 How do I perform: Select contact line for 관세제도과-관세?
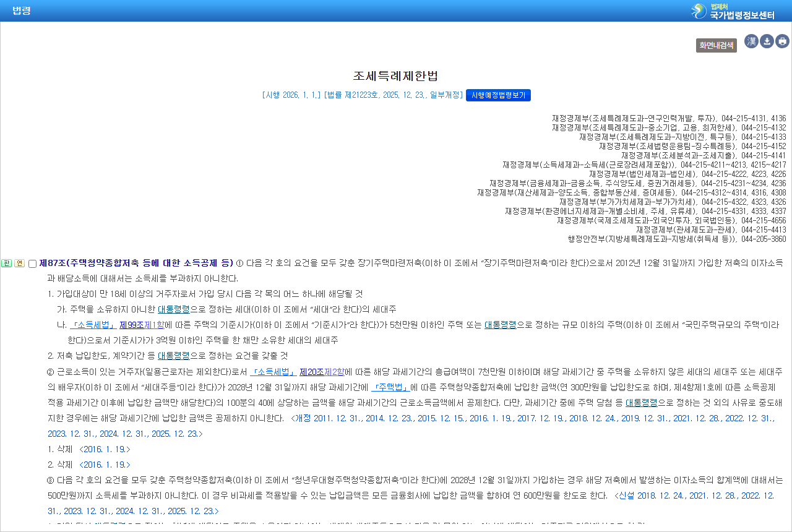pos(711,230)
